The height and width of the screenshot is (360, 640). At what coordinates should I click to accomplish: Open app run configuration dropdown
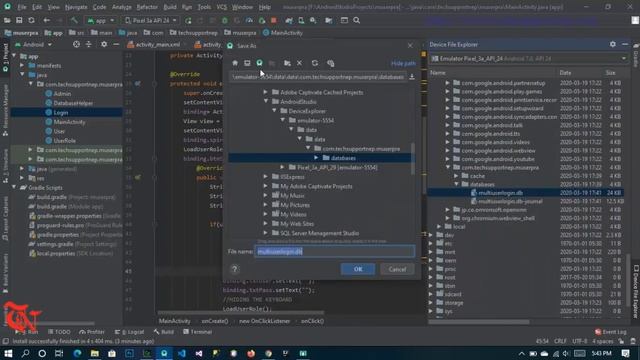[101, 20]
